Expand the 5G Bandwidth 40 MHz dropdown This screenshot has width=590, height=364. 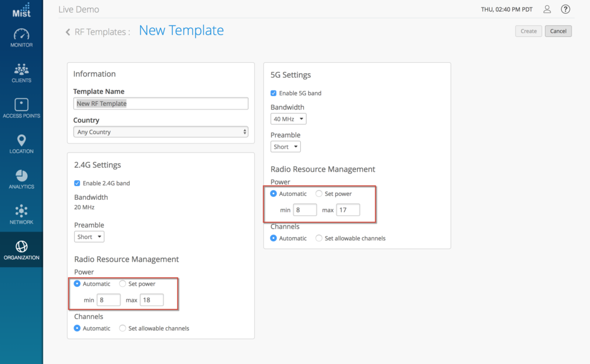click(x=288, y=119)
